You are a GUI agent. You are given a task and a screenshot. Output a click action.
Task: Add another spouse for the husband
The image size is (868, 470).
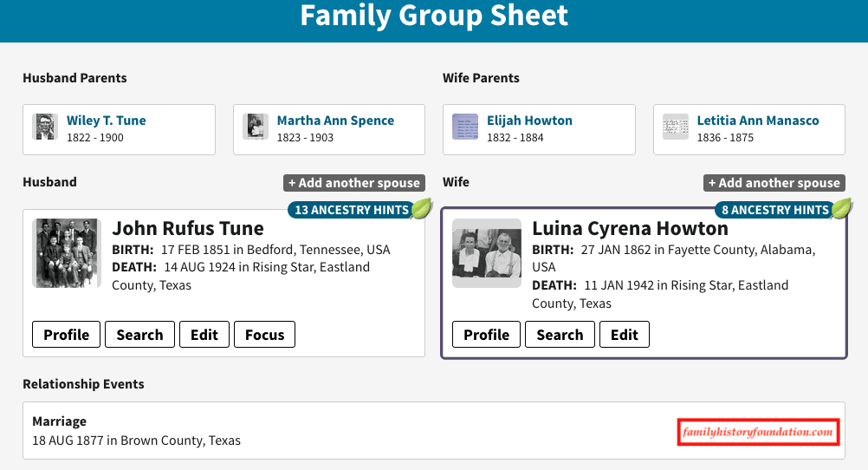(353, 183)
